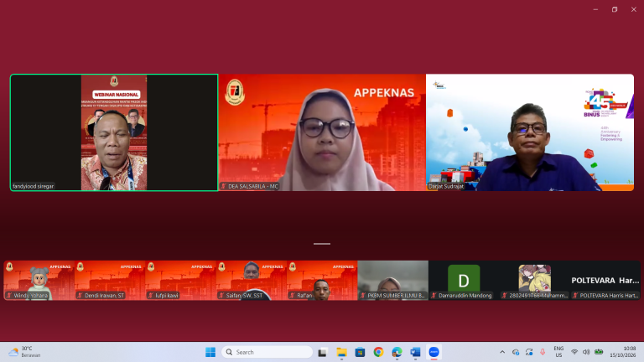Open ENG US language switcher
Image resolution: width=644 pixels, height=362 pixels.
point(558,352)
